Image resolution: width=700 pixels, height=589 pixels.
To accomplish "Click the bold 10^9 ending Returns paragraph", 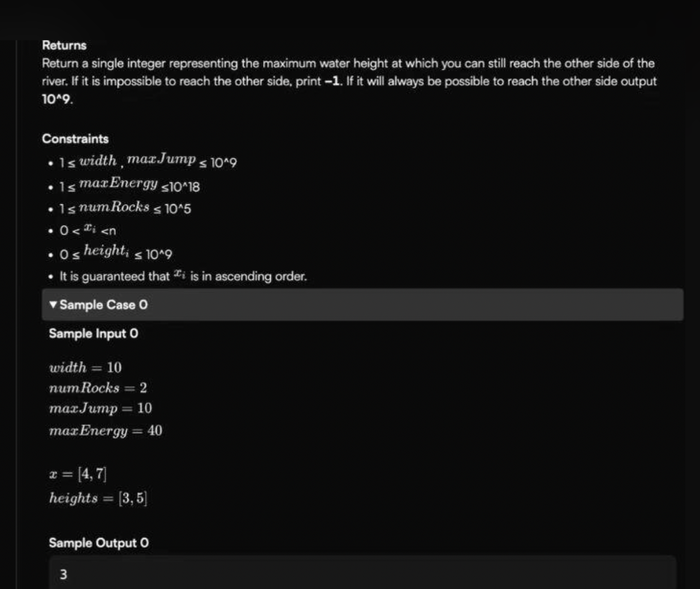I will pyautogui.click(x=57, y=99).
